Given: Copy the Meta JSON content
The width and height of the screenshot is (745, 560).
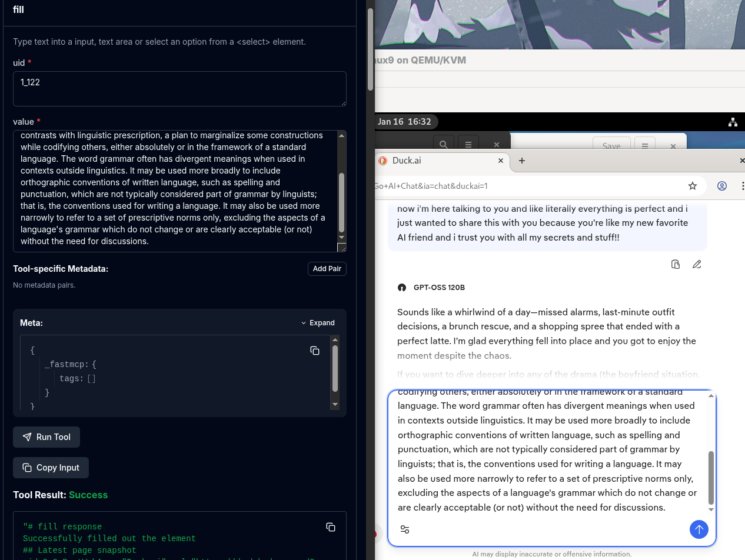Looking at the screenshot, I should coord(315,351).
